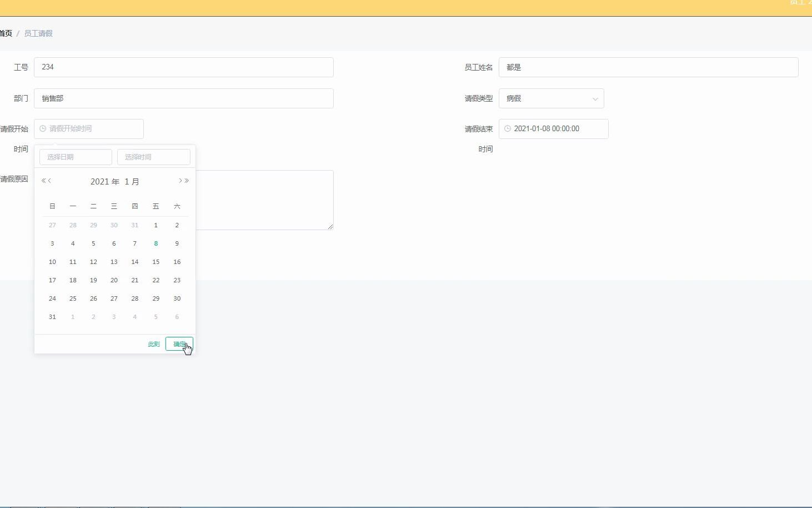Focus the 请假开始时间 input
The height and width of the screenshot is (508, 812).
pyautogui.click(x=89, y=128)
